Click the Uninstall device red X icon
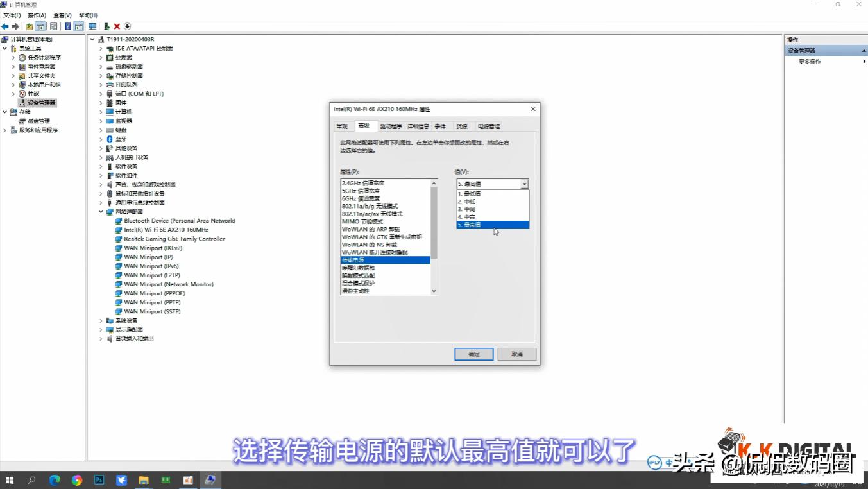This screenshot has width=868, height=489. pos(117,26)
